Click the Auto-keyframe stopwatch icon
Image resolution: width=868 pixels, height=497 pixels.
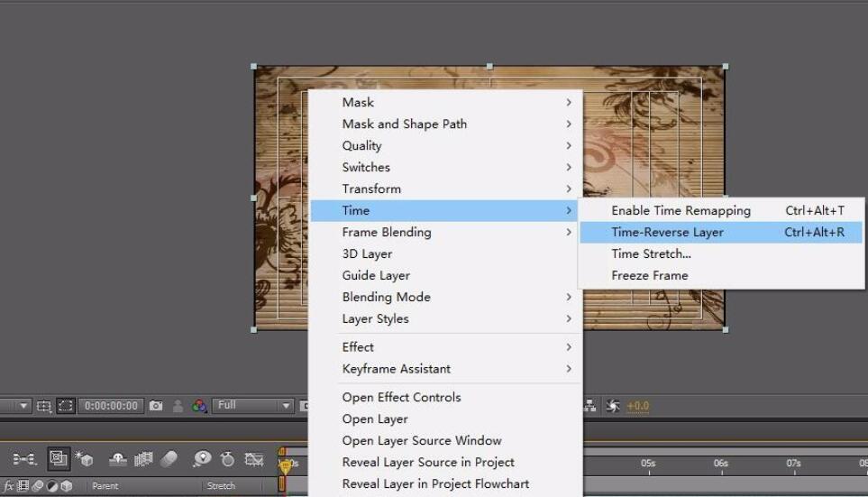click(x=227, y=459)
